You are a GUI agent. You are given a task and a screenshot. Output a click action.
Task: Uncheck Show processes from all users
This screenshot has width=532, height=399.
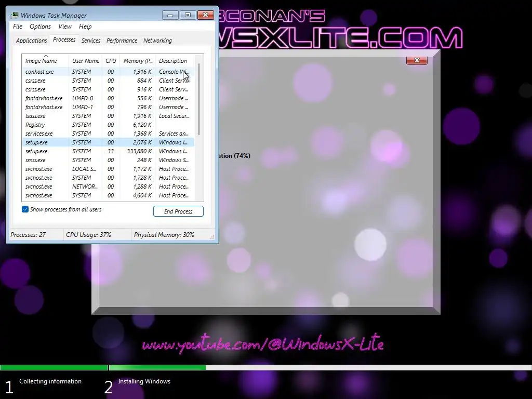tap(25, 209)
